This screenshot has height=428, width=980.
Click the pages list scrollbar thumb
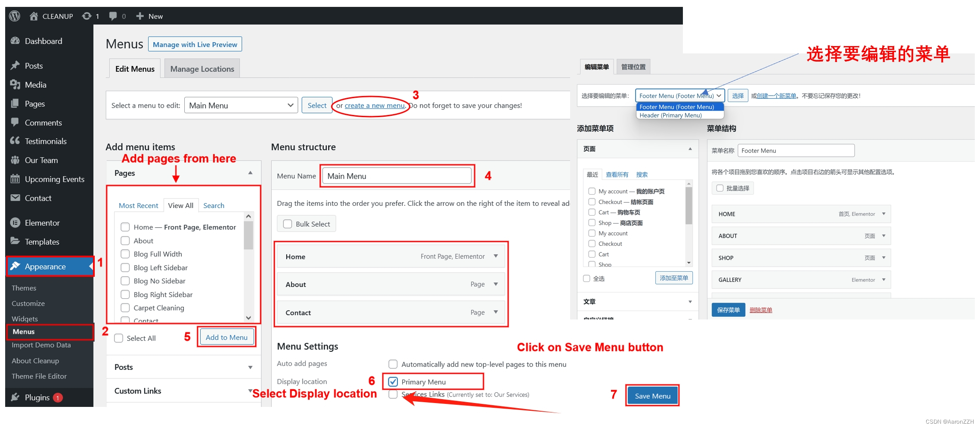248,236
